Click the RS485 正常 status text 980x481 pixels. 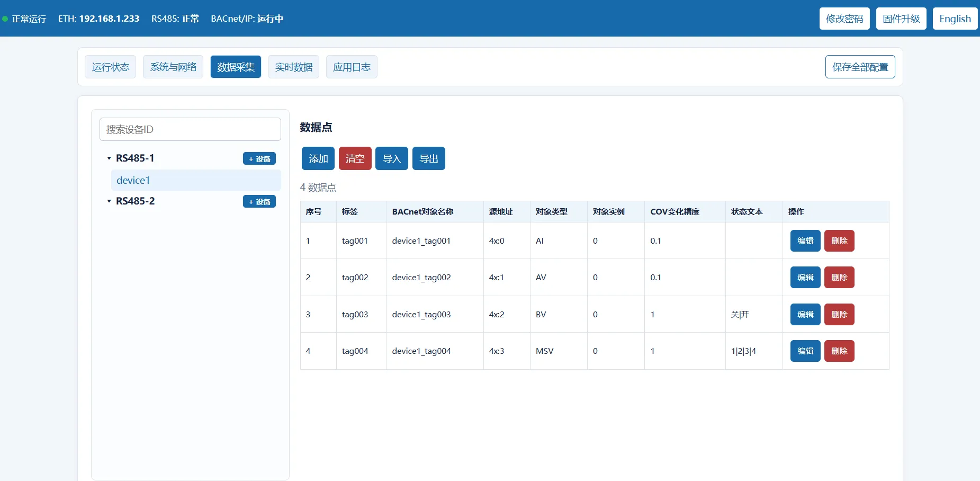click(175, 19)
